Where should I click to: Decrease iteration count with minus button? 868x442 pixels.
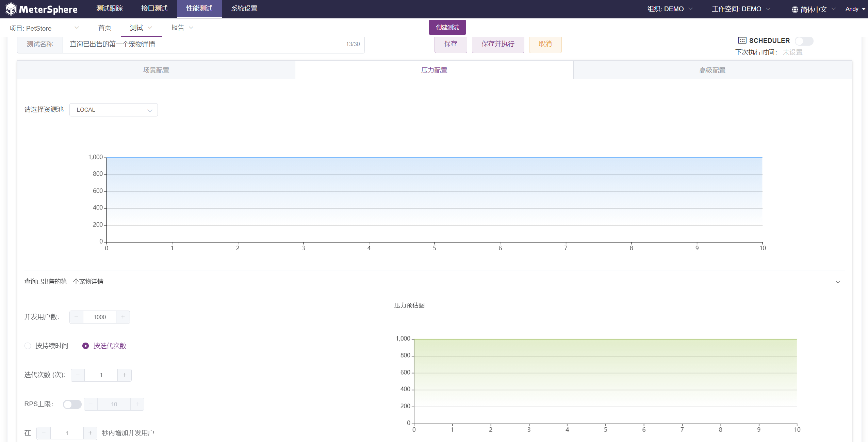point(78,375)
